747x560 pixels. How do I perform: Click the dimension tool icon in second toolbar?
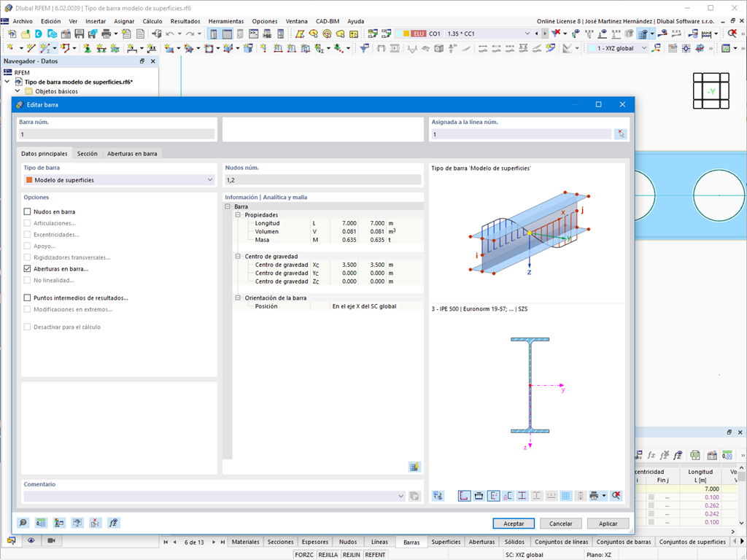tap(132, 49)
